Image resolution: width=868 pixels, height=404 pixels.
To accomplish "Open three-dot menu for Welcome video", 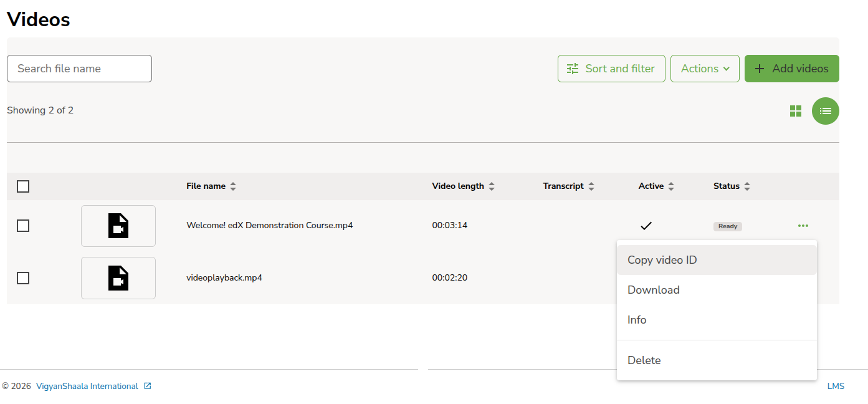I will 803,226.
